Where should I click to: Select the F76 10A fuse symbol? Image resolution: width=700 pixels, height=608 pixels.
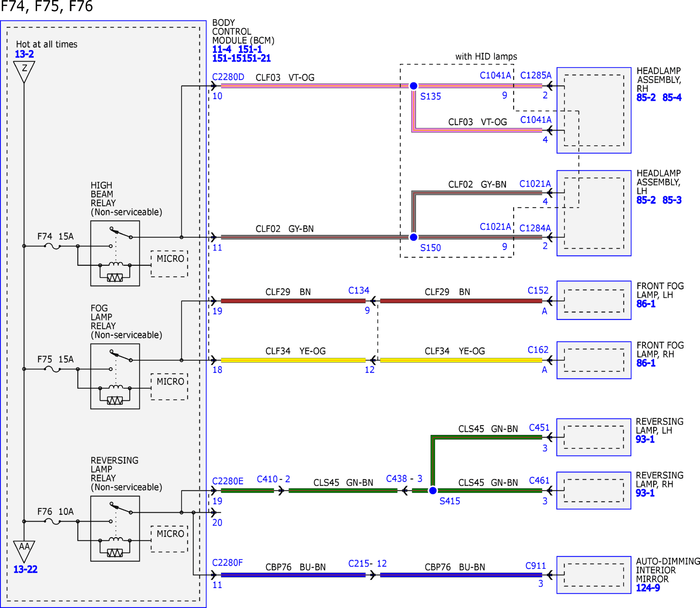pyautogui.click(x=53, y=522)
